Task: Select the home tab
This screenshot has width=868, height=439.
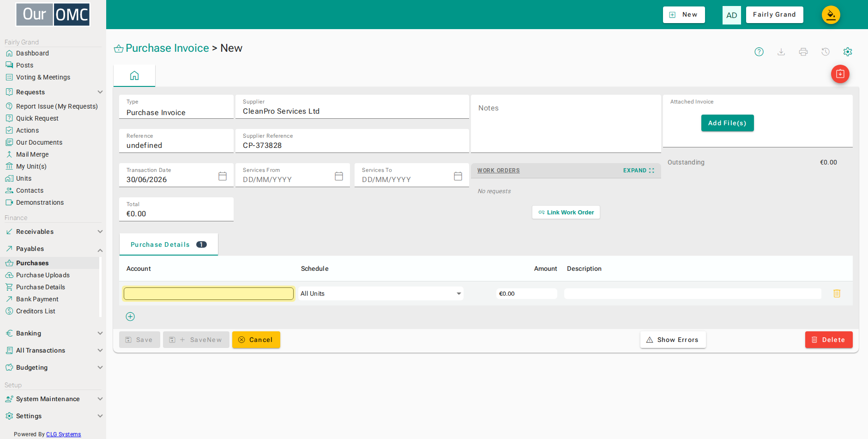Action: [x=134, y=76]
